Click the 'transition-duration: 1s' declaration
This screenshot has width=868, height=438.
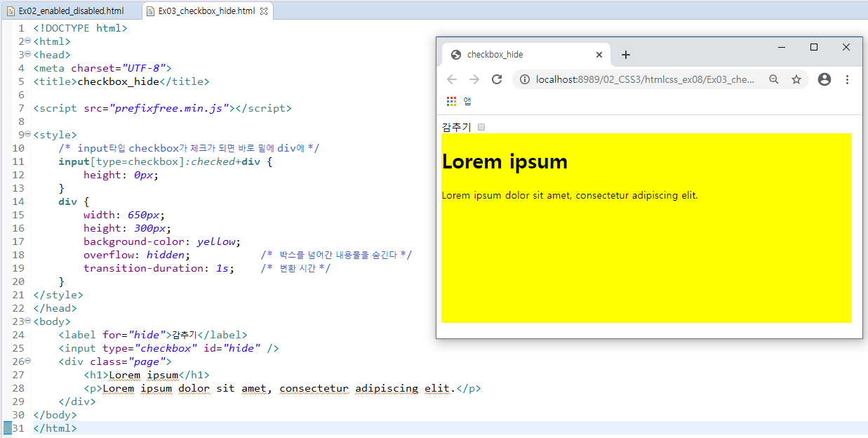159,268
